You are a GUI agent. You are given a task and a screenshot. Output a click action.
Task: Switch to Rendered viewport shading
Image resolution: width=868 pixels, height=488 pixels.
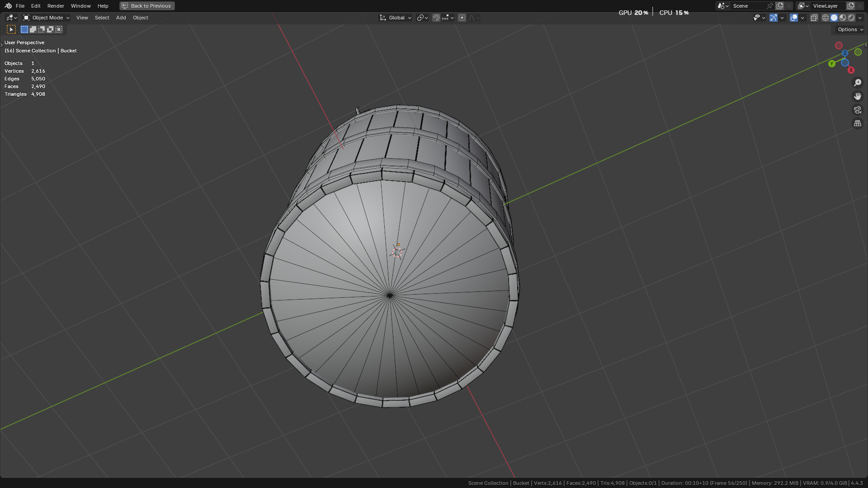pos(851,18)
